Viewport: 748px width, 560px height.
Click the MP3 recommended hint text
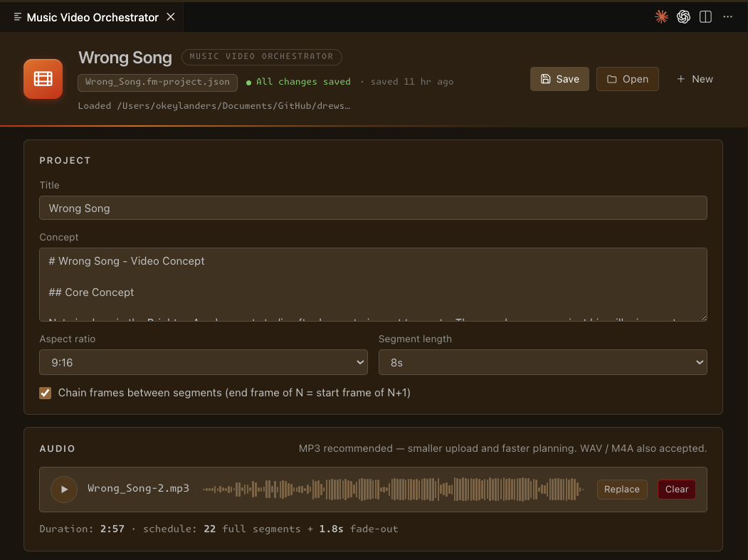point(502,448)
